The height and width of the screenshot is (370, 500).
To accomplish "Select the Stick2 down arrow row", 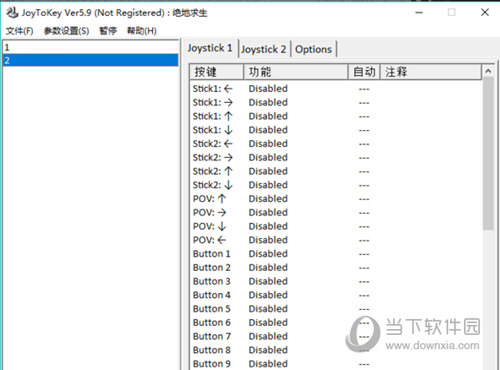I will (336, 185).
